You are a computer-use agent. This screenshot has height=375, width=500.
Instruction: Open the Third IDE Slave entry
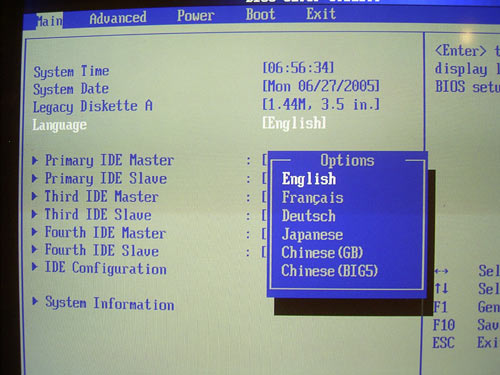(98, 214)
